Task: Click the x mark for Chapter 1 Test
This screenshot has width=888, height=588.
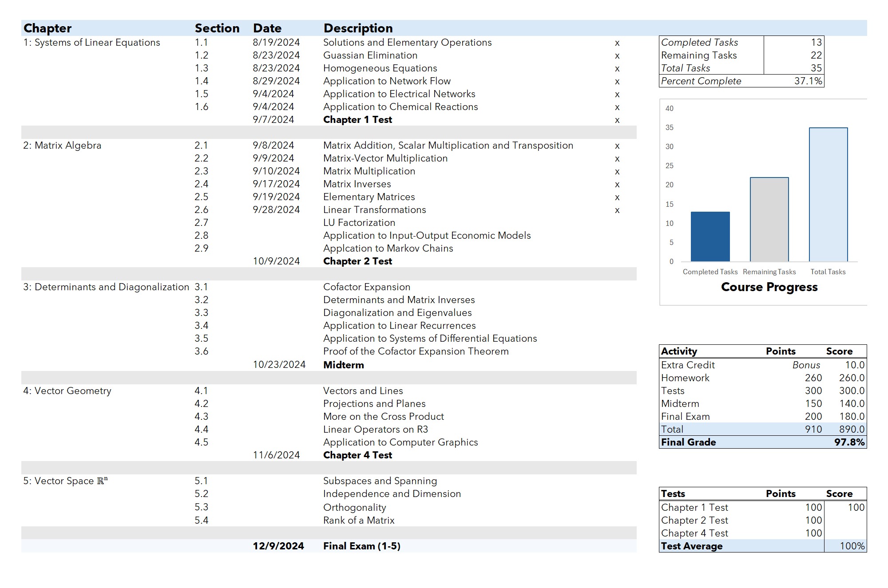Action: (x=617, y=120)
